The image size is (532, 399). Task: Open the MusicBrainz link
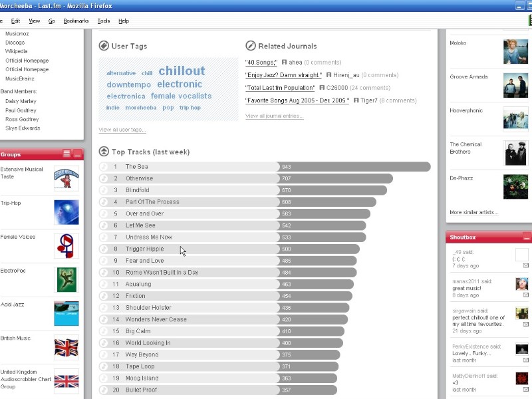[20, 78]
